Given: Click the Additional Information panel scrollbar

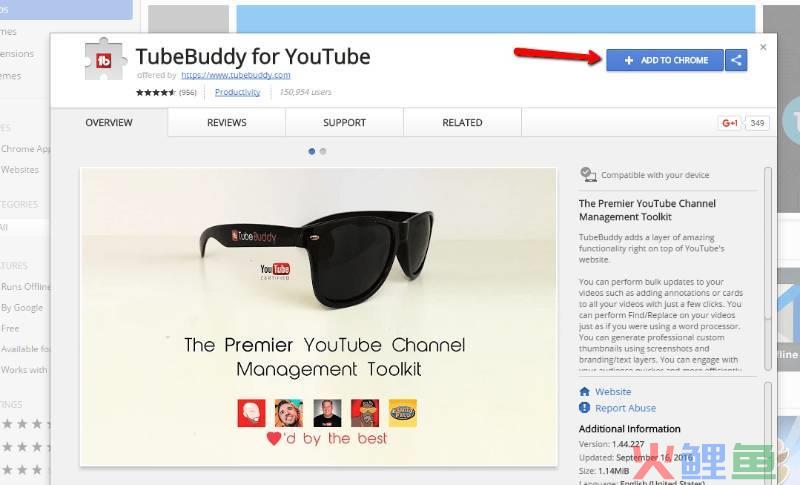Looking at the screenshot, I should click(x=768, y=433).
